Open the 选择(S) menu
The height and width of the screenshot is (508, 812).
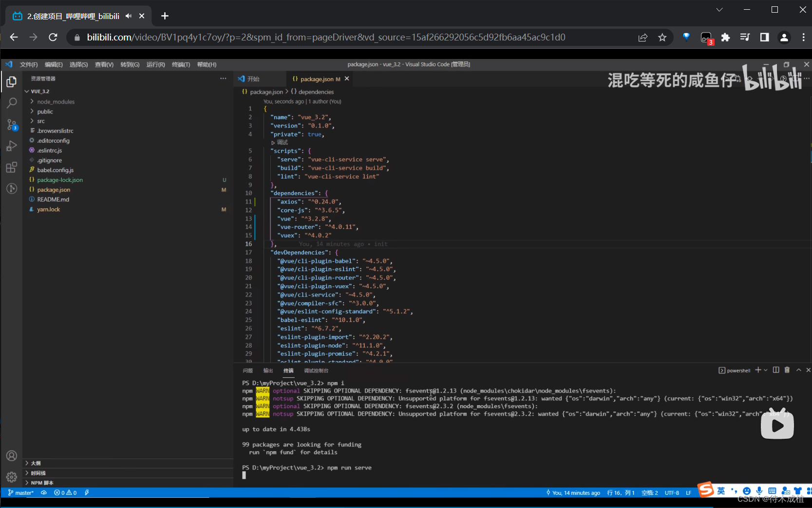pos(78,64)
